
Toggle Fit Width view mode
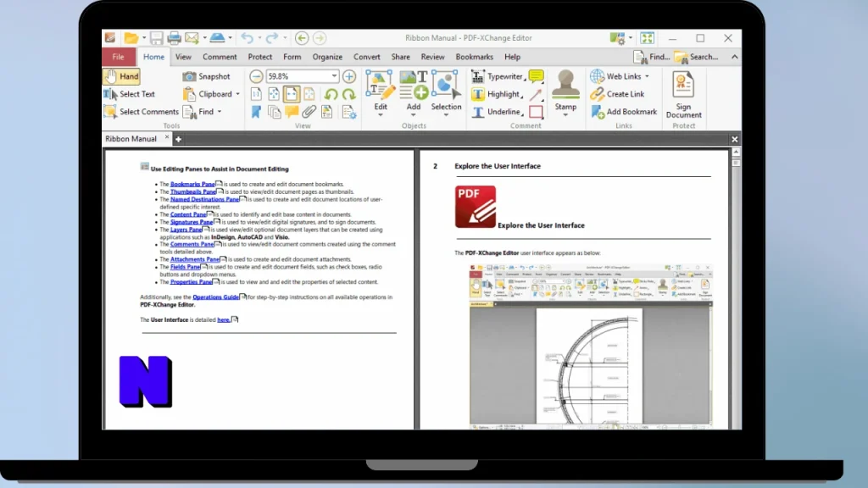[x=292, y=94]
